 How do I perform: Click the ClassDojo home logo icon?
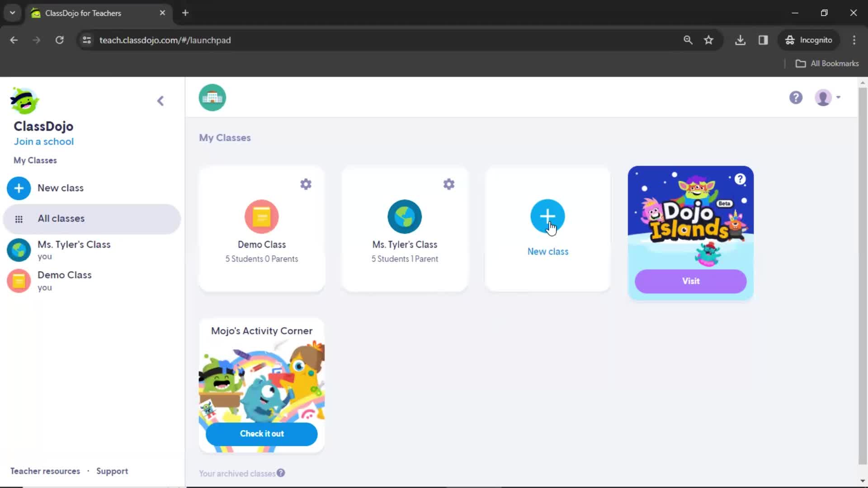24,101
